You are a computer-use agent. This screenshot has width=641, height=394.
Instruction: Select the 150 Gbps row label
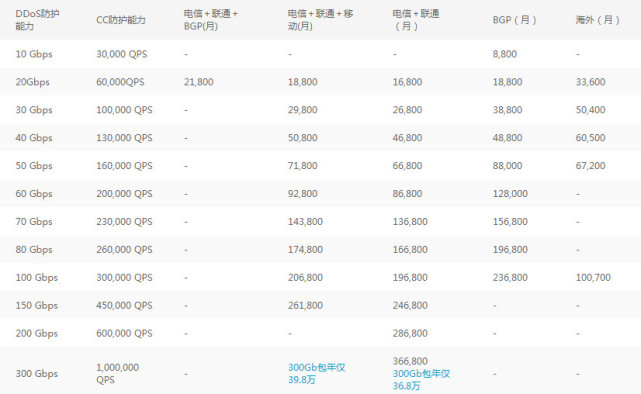(37, 305)
